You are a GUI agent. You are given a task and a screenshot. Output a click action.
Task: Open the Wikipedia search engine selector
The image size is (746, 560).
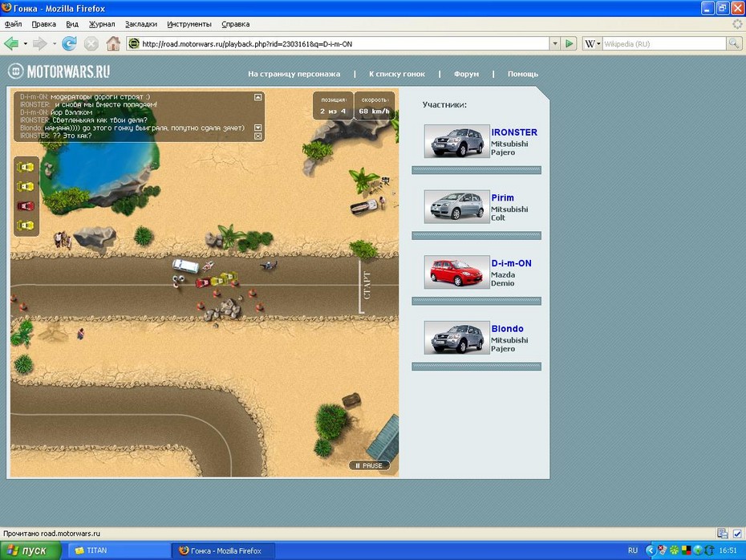click(592, 44)
